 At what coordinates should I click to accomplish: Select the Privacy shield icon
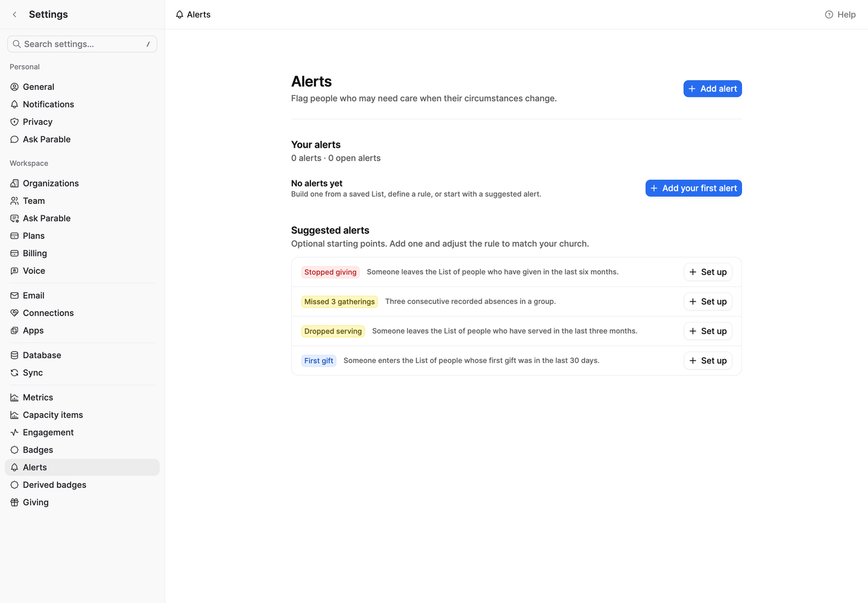[14, 122]
